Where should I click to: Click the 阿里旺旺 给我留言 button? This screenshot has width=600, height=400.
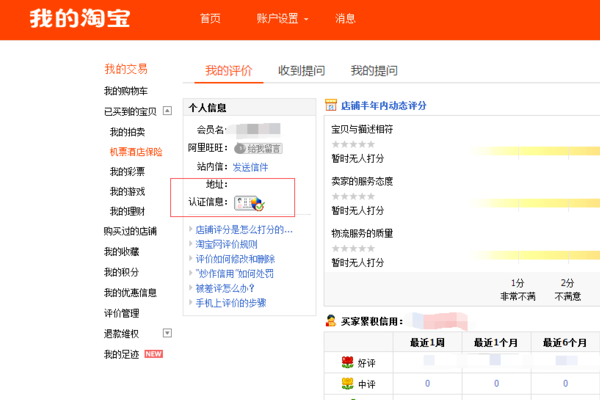[x=258, y=148]
